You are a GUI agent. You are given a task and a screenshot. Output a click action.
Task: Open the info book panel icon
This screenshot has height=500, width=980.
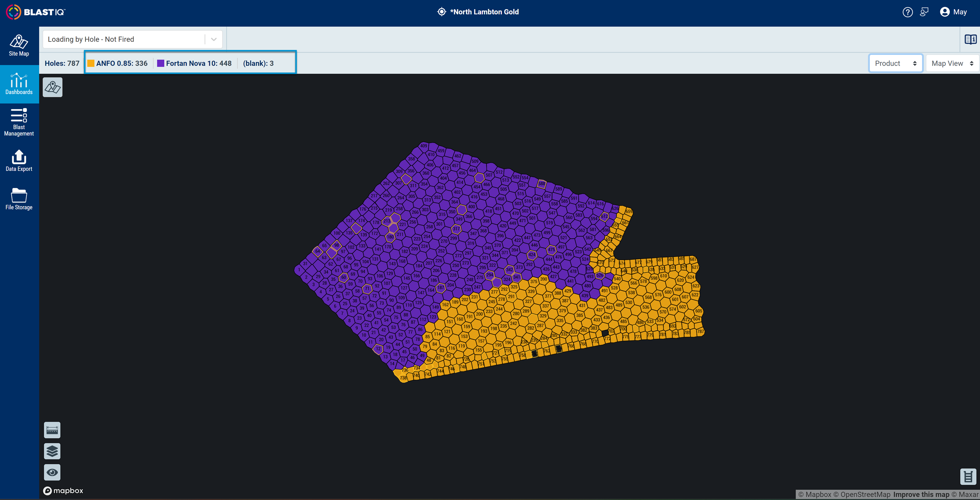pyautogui.click(x=970, y=39)
